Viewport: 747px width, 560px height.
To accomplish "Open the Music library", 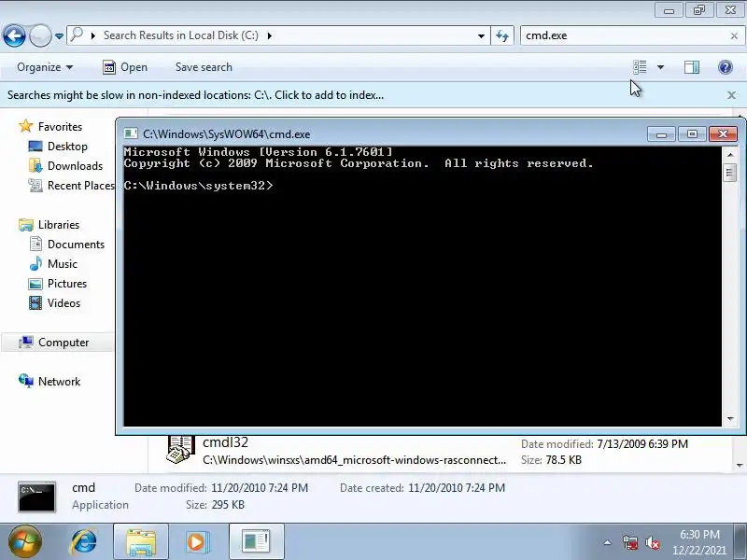I will point(62,264).
